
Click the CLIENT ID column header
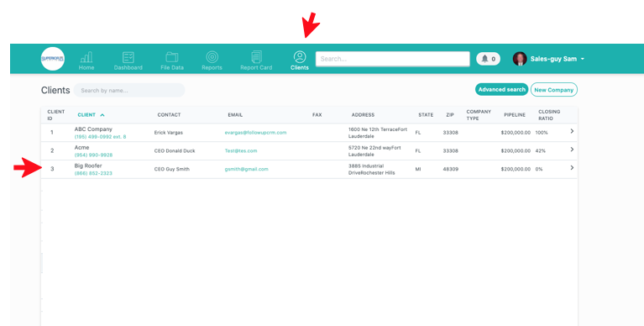click(56, 115)
